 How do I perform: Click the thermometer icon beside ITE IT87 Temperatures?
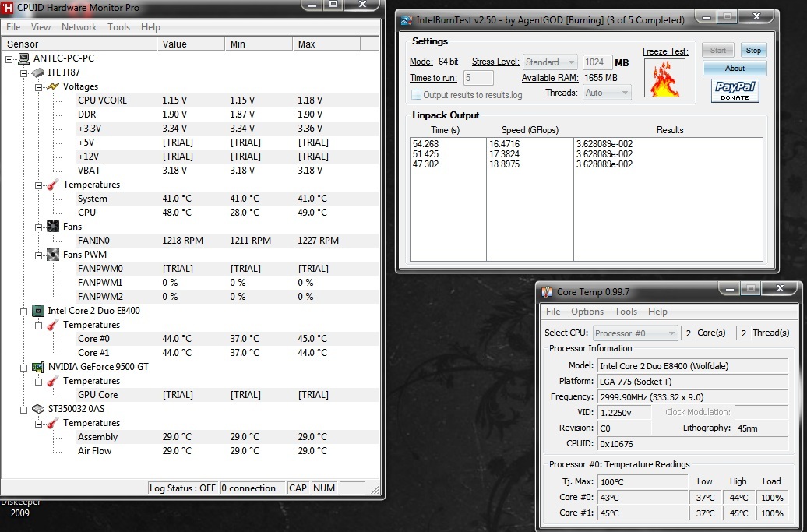click(53, 185)
